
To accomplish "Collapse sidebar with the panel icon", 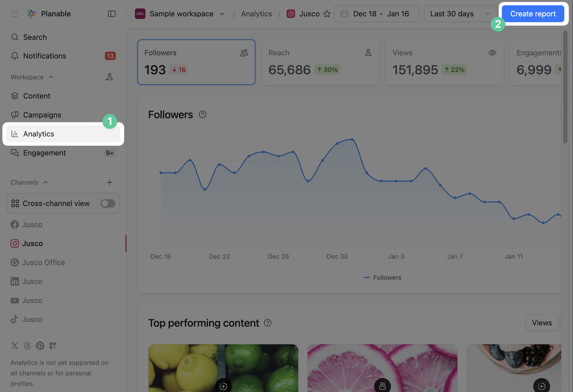I will [x=112, y=14].
